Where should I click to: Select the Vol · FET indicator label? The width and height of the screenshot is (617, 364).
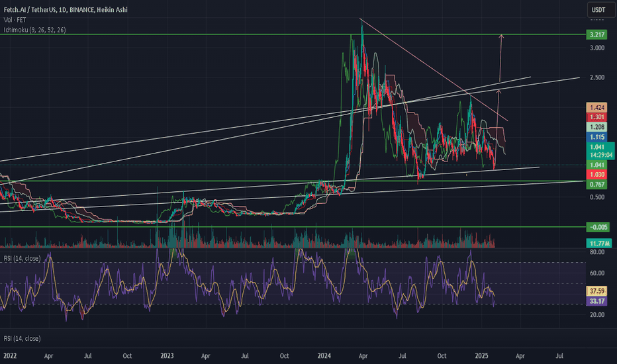tap(15, 20)
